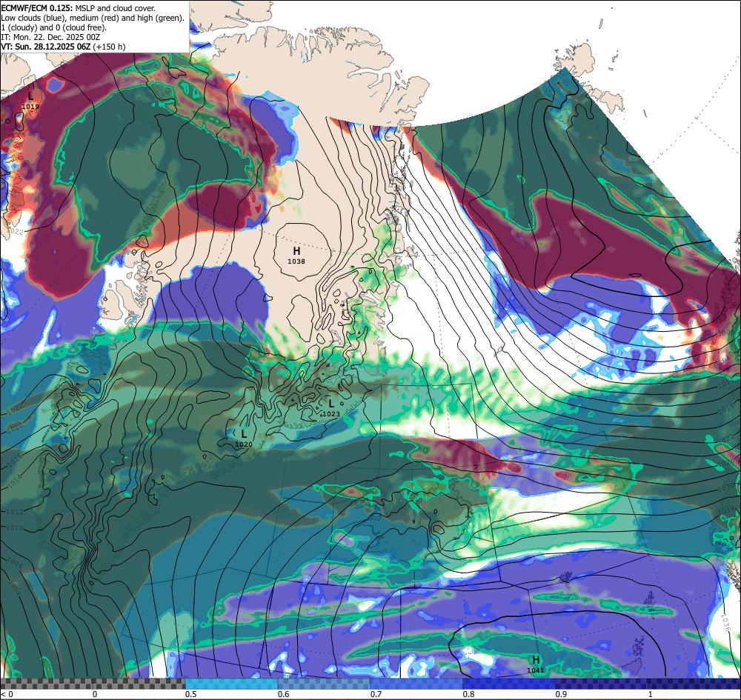
Task: Click the L 1023 low pressure marker
Action: point(330,408)
